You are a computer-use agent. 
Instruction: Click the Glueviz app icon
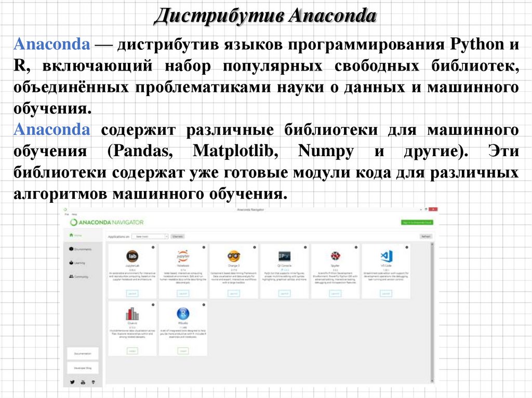coord(132,314)
